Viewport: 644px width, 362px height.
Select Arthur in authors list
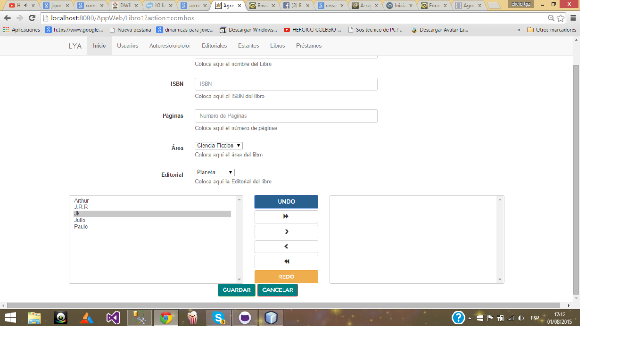click(152, 201)
